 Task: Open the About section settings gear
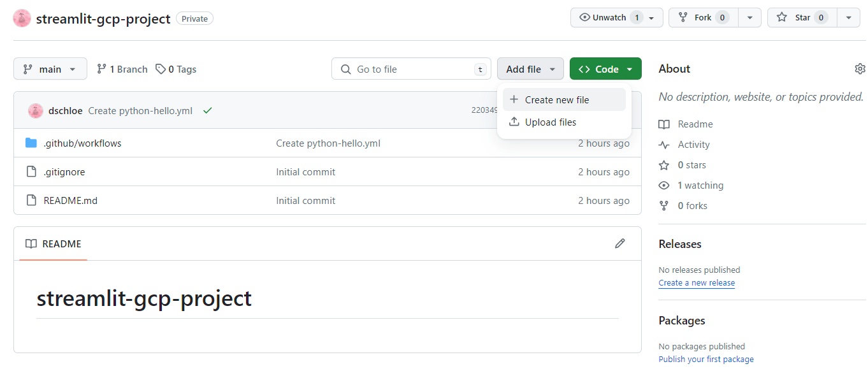860,68
